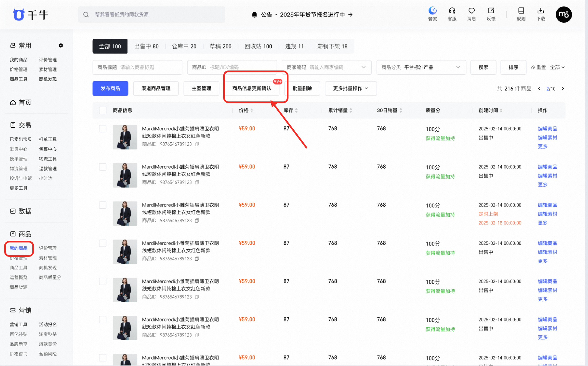Go to next page arrow
This screenshot has width=588, height=366.
563,89
